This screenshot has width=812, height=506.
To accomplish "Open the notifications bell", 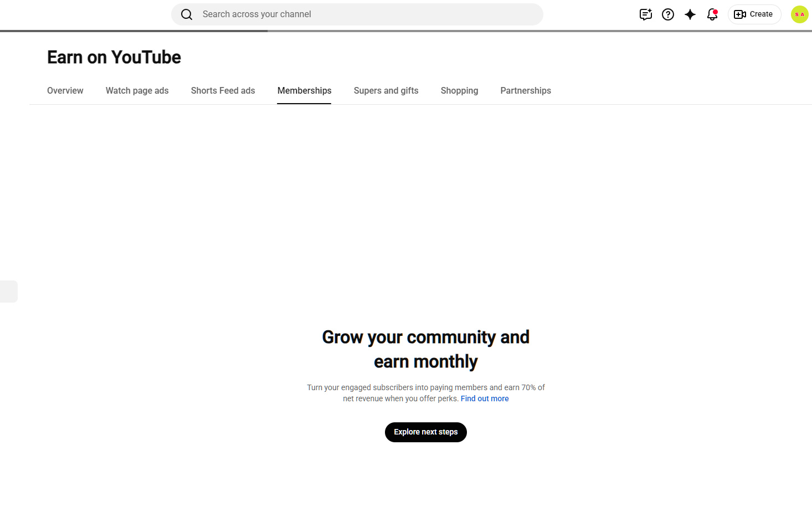I will [712, 14].
